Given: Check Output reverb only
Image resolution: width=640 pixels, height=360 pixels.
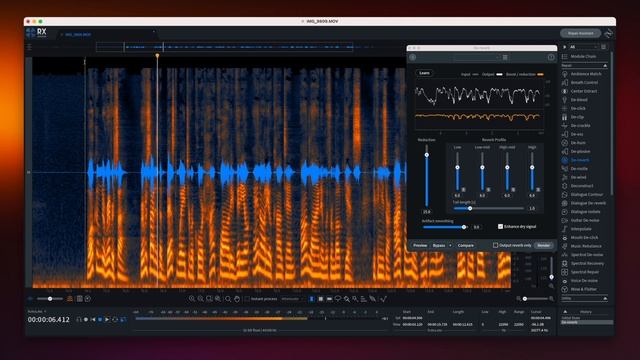Looking at the screenshot, I should click(x=495, y=245).
